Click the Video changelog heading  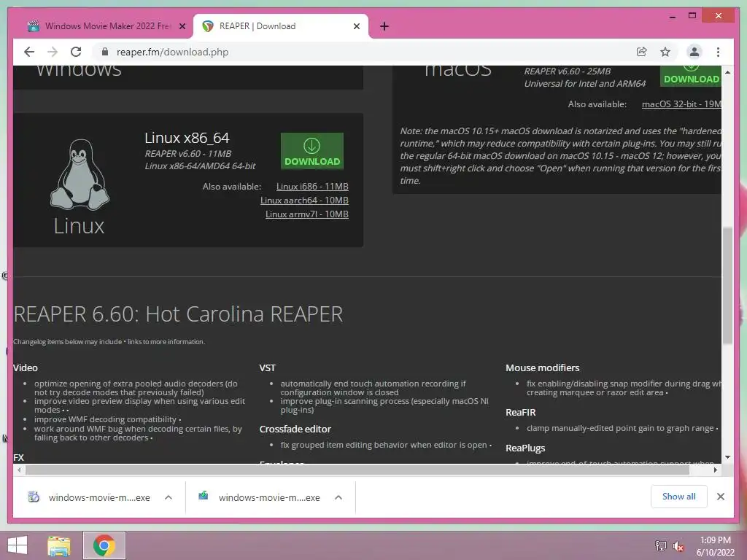pyautogui.click(x=26, y=367)
